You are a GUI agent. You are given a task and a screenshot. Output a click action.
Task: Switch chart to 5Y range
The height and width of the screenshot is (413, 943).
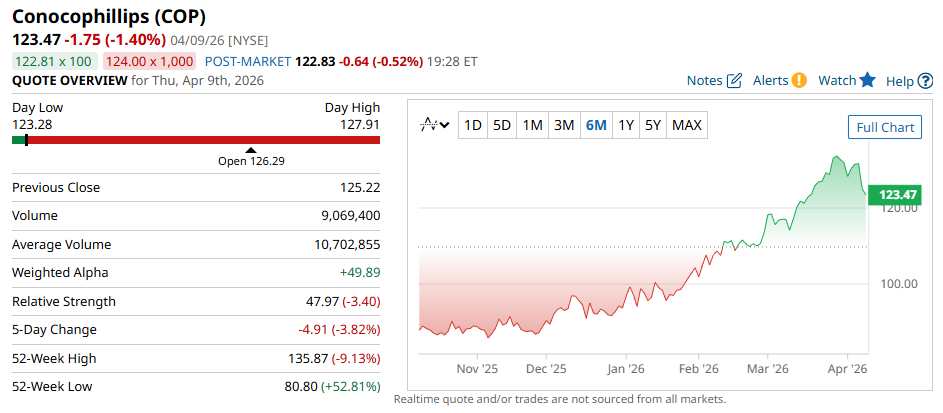click(652, 125)
